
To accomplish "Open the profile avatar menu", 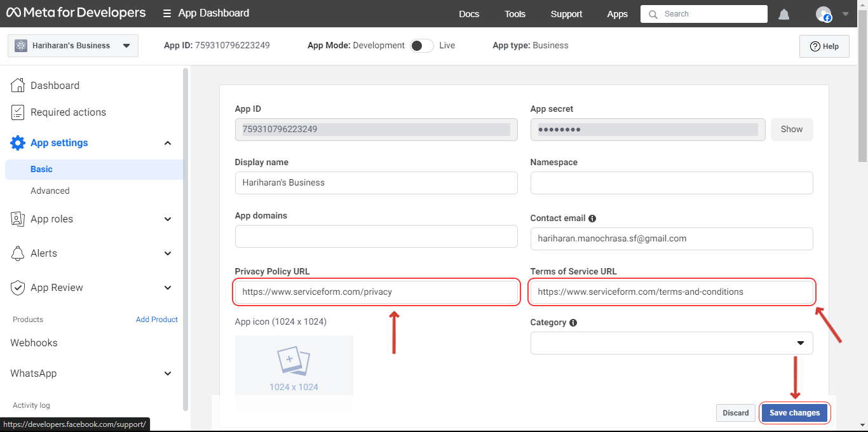I will click(824, 14).
